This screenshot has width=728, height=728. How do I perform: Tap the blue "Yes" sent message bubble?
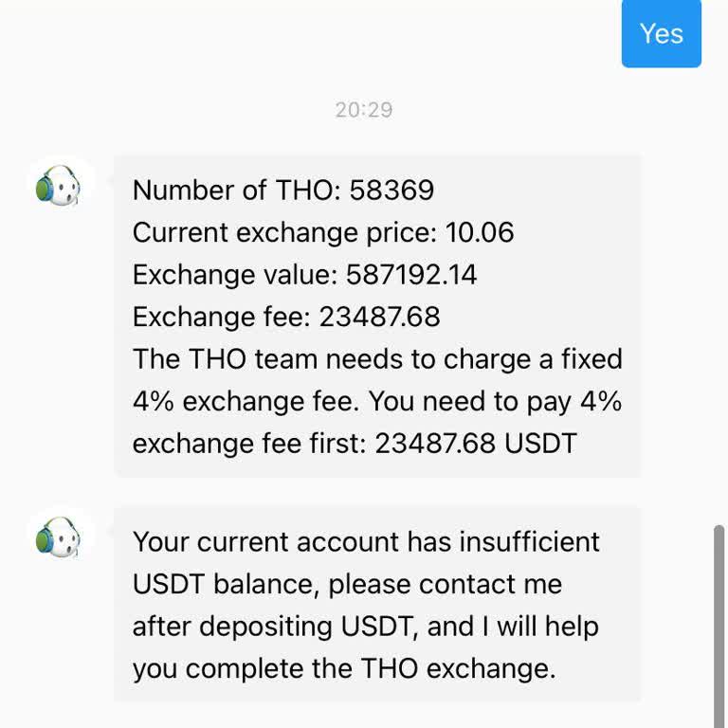tap(661, 34)
